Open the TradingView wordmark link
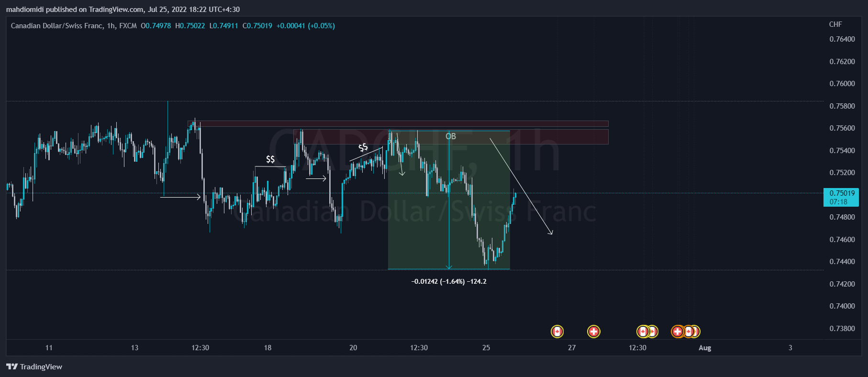 (x=41, y=367)
